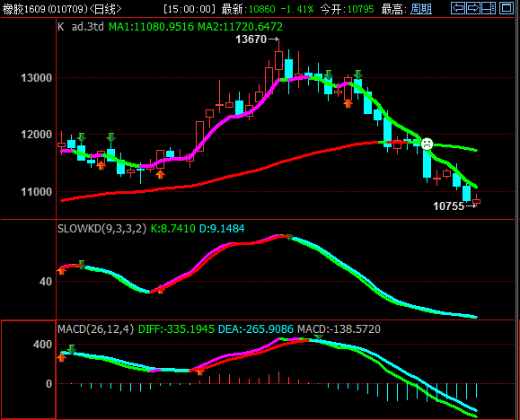Screen dimensions: 520x420
Task: Click the 40 level label on SLOWKD axis
Action: click(46, 282)
